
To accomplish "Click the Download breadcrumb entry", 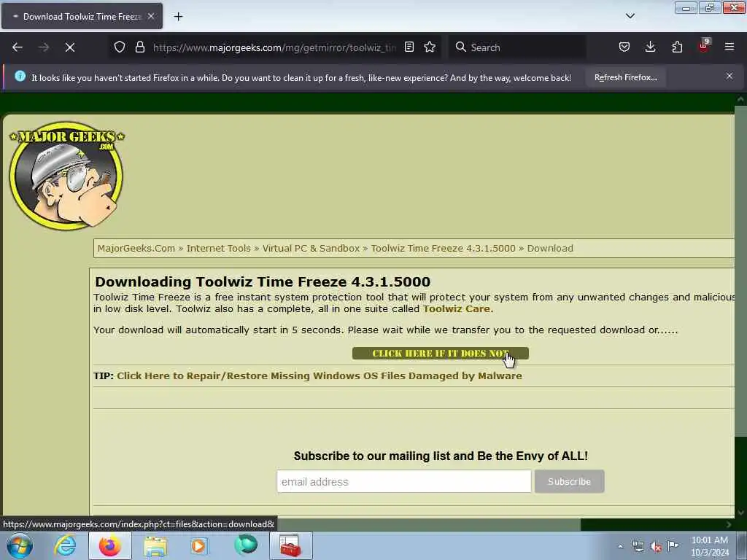I will tap(550, 248).
